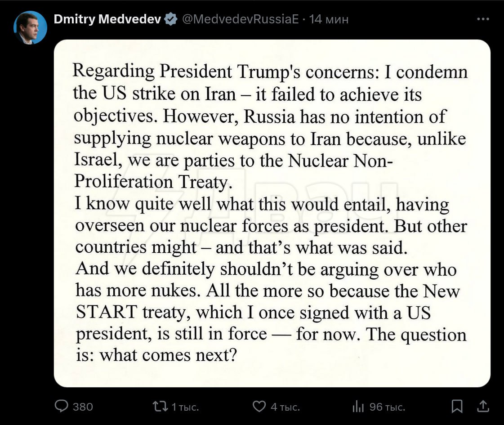Like the post with the heart icon

(x=259, y=407)
